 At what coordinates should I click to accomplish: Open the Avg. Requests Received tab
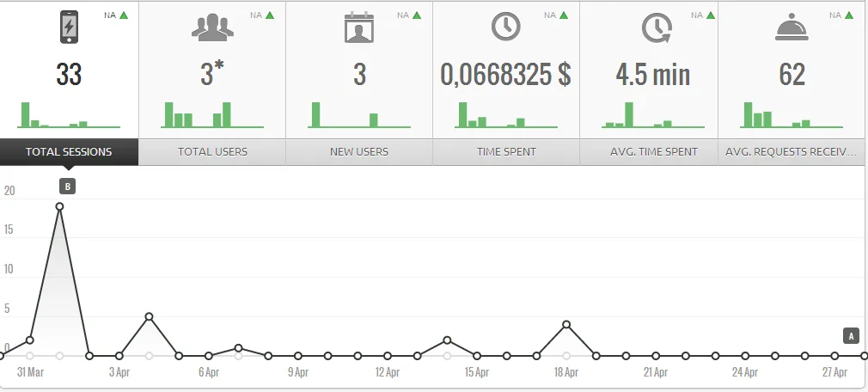coord(792,151)
